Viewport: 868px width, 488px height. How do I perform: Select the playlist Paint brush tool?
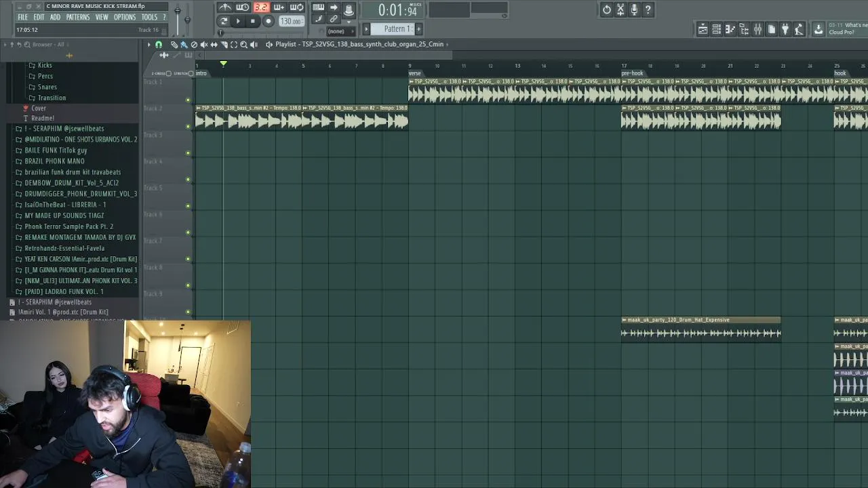(184, 45)
